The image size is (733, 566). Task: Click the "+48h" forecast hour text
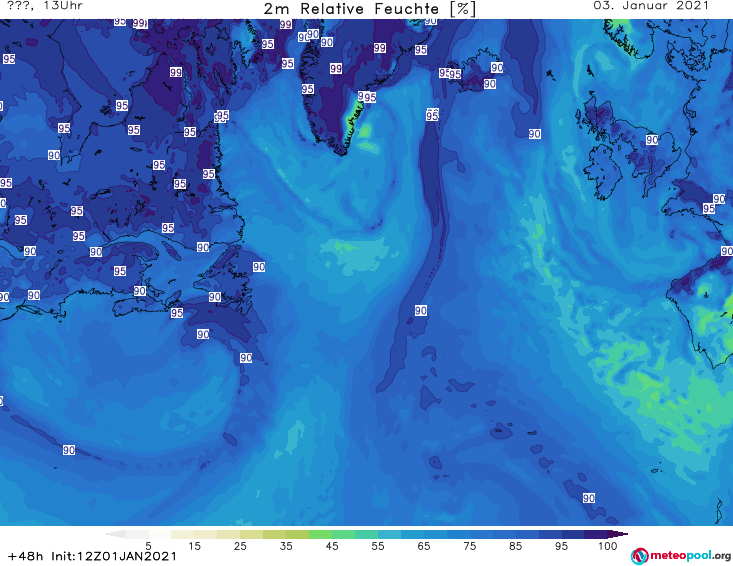click(x=25, y=556)
